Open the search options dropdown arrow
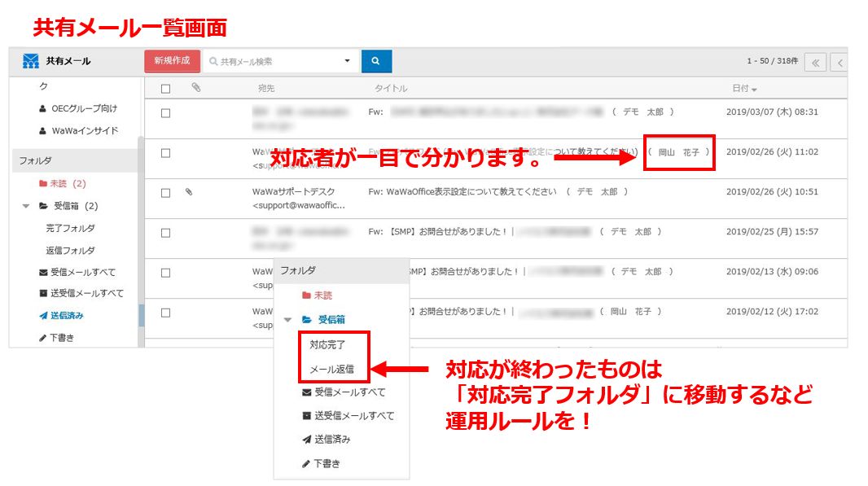The width and height of the screenshot is (868, 486). (x=347, y=61)
